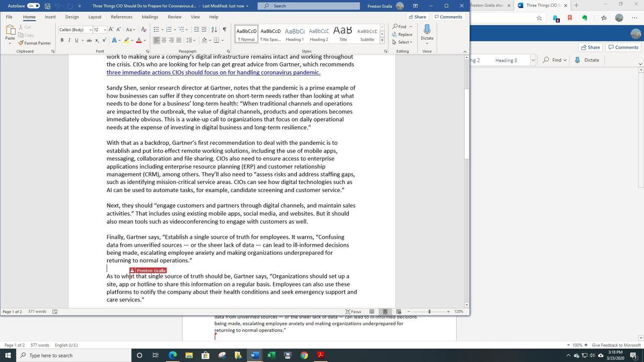The height and width of the screenshot is (362, 644).
Task: Select the bullets list icon
Action: click(156, 29)
